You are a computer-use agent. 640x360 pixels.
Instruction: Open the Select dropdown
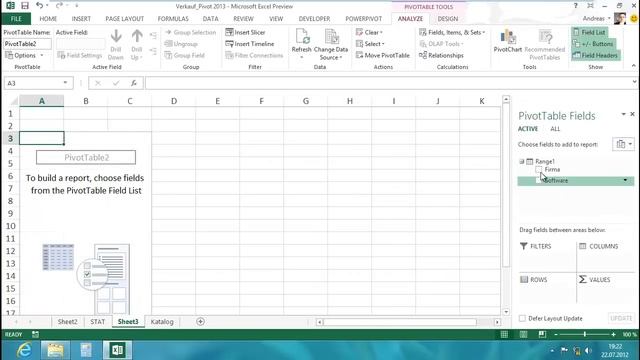[x=370, y=44]
